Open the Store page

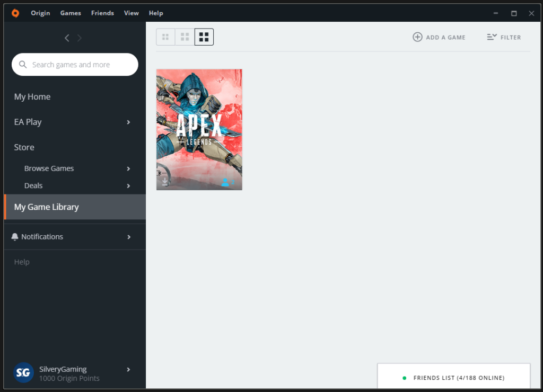point(24,147)
